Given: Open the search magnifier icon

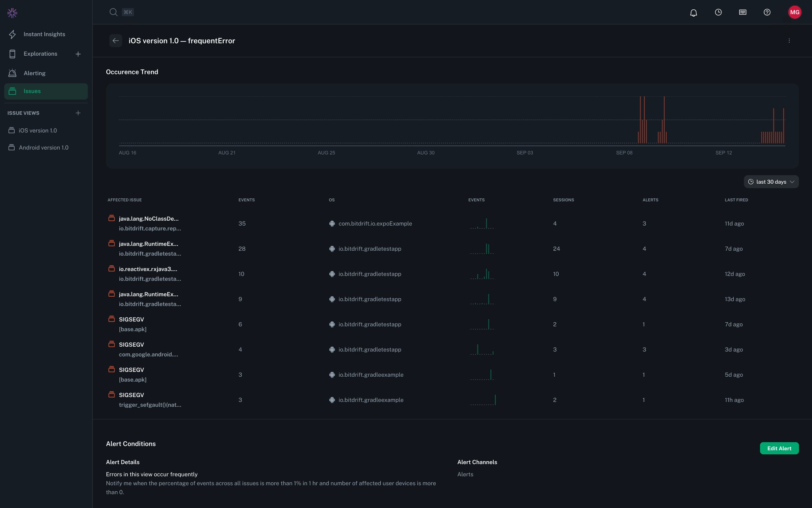Looking at the screenshot, I should point(114,12).
